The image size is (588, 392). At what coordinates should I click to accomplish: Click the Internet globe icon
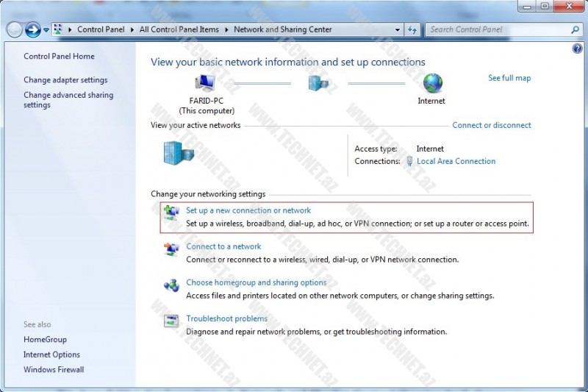point(432,83)
